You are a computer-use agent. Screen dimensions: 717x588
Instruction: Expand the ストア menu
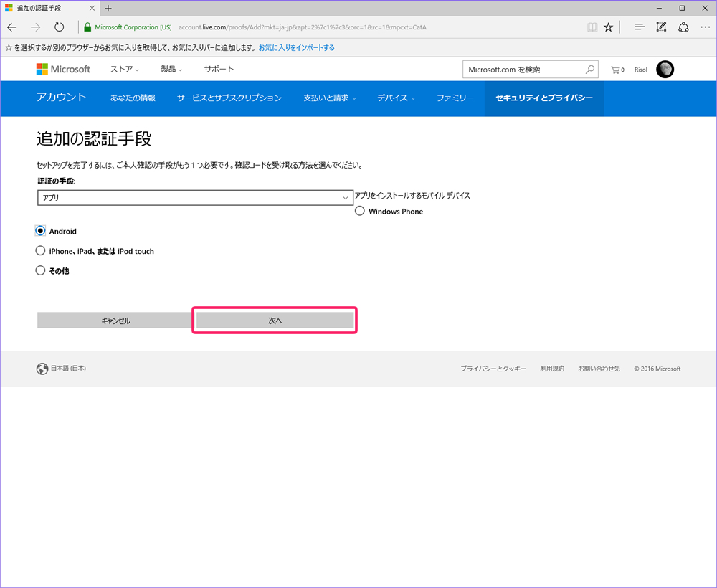pos(124,69)
